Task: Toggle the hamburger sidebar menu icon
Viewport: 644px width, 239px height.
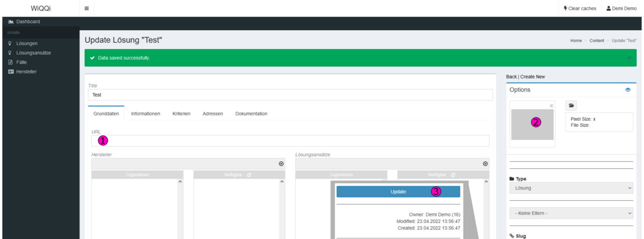Action: pos(87,9)
